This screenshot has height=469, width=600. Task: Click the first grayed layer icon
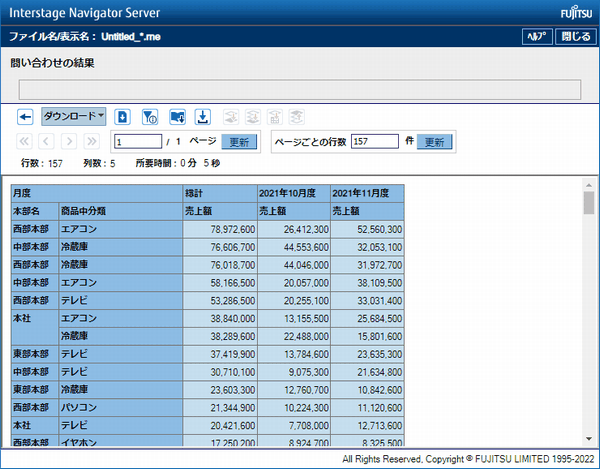coord(231,117)
